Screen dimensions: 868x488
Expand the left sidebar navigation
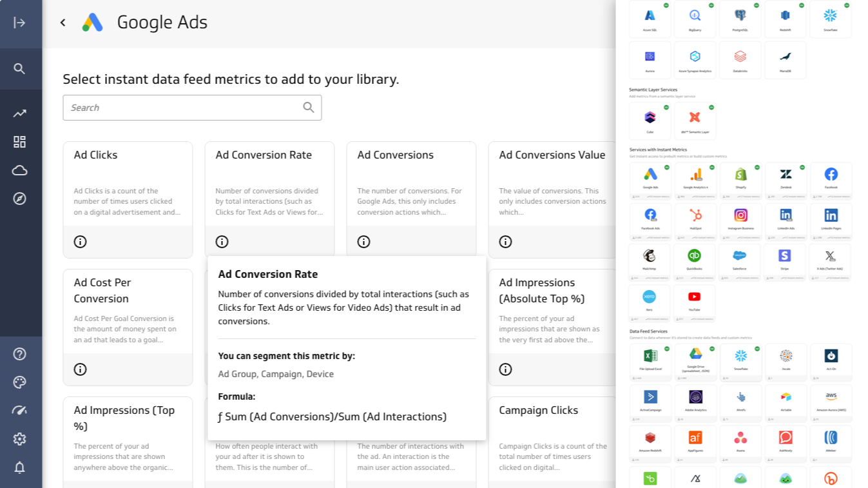[19, 23]
